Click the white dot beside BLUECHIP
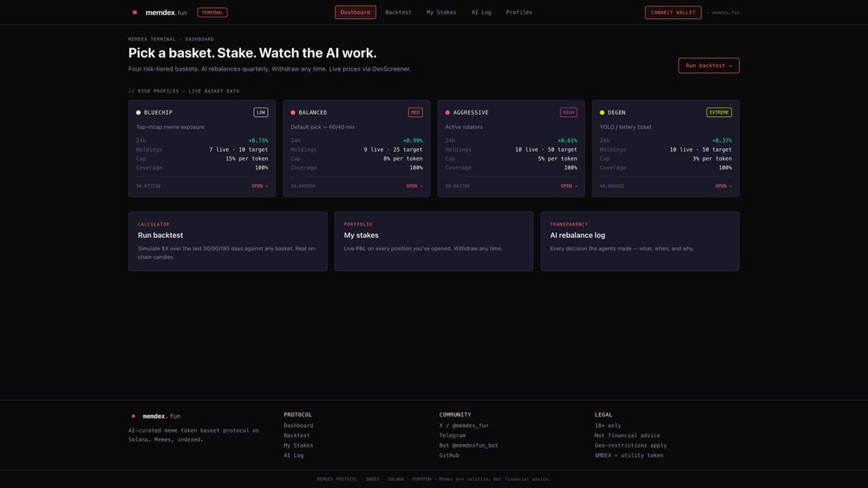Image resolution: width=868 pixels, height=488 pixels. pos(138,113)
